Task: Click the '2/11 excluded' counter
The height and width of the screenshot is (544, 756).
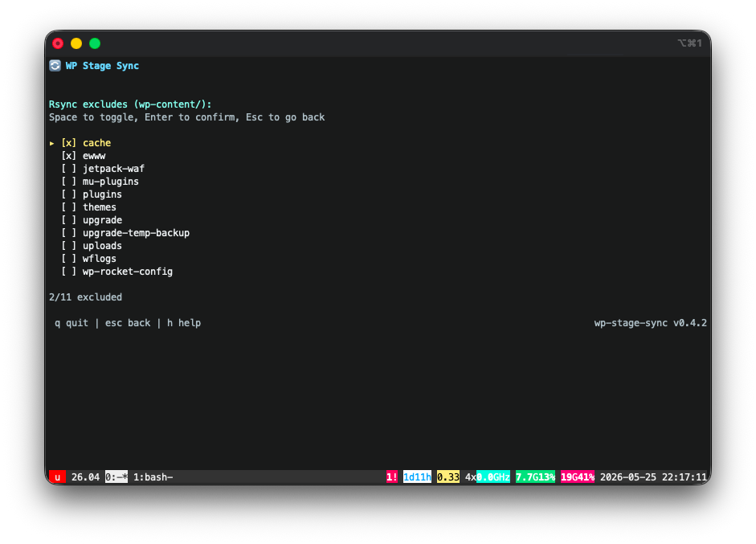Action: [x=85, y=297]
